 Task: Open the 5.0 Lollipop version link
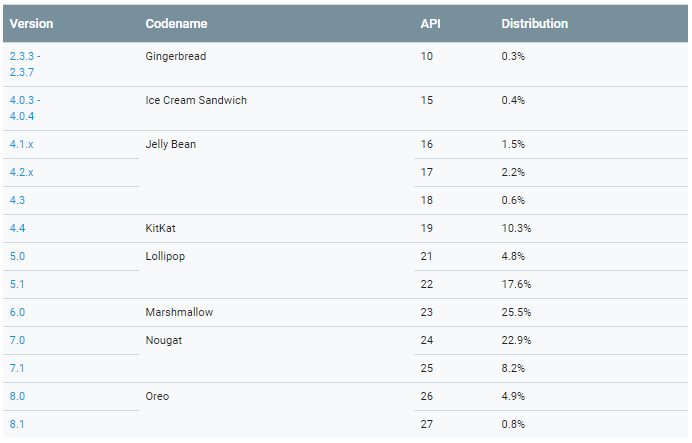click(17, 257)
